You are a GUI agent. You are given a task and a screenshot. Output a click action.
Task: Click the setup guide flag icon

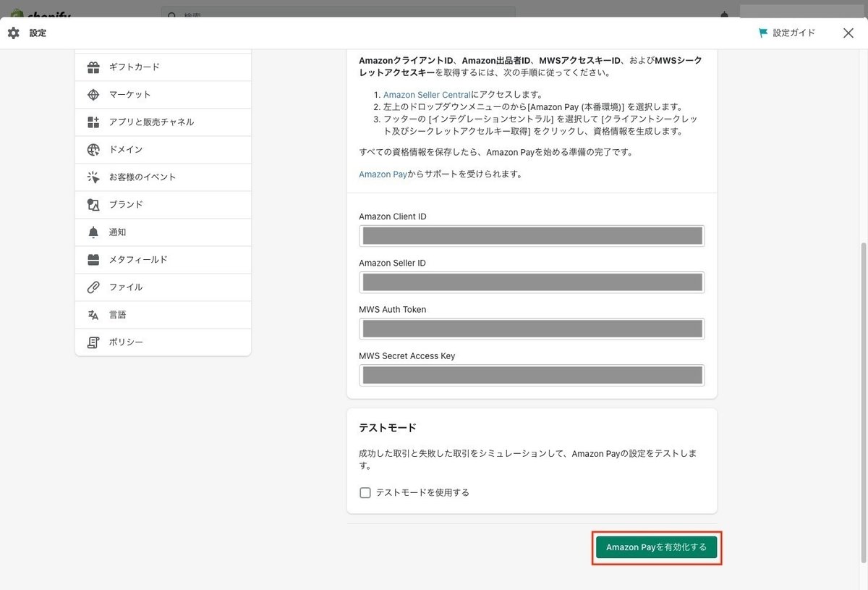pyautogui.click(x=763, y=33)
